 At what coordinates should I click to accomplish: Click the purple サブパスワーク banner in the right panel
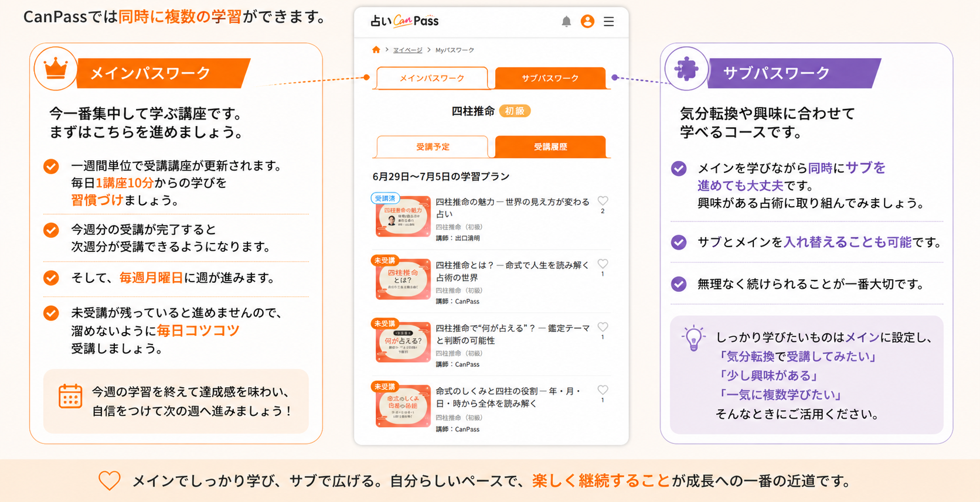794,73
